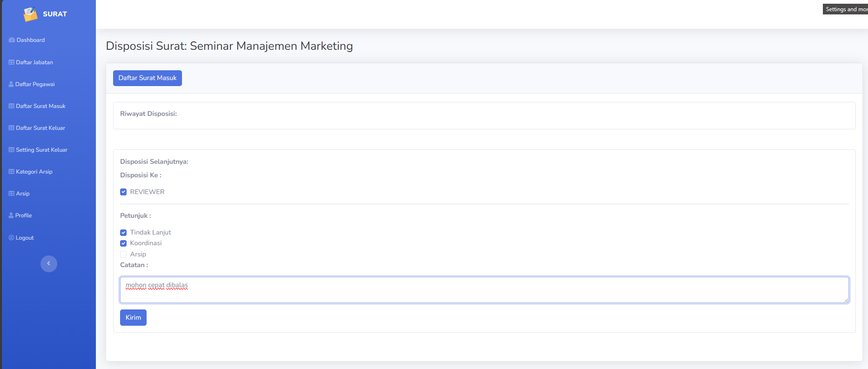Click the Kirim submit button
Viewport: 868px width, 369px height.
133,318
